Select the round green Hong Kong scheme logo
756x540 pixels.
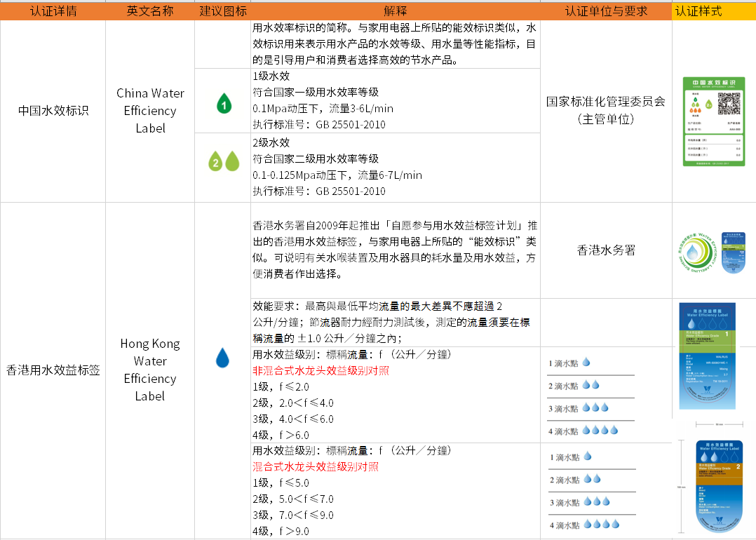[698, 252]
